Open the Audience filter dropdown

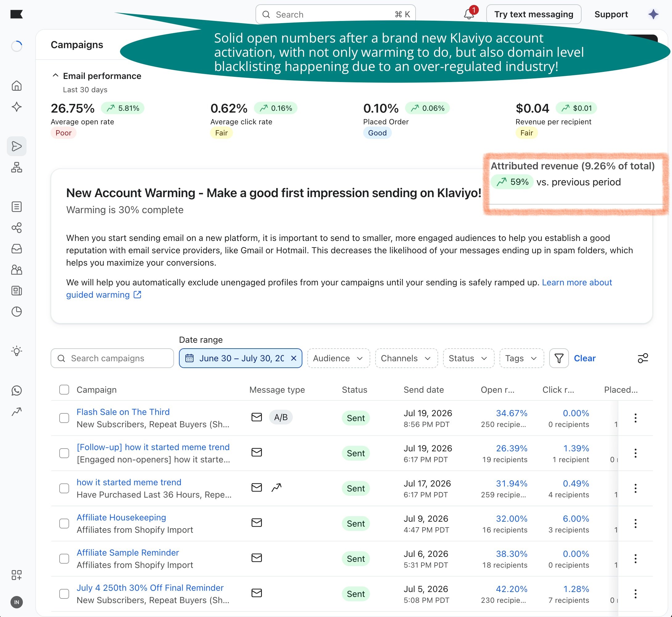[x=338, y=358]
